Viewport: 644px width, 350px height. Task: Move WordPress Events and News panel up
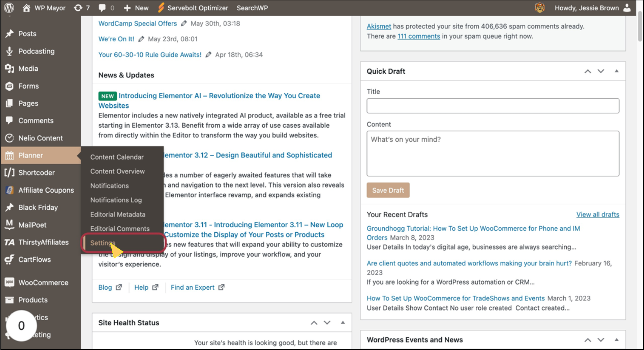point(588,340)
